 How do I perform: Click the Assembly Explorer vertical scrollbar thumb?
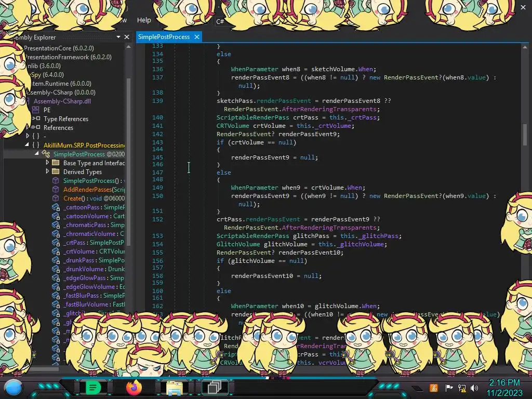(129, 161)
